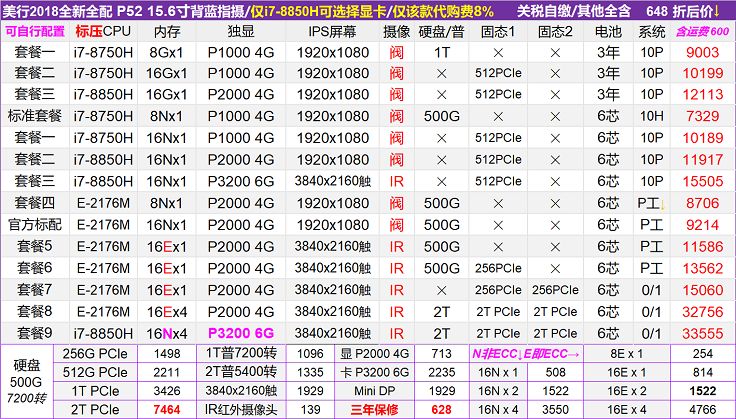This screenshot has height=419, width=736.
Task: Click the '固态2' column header
Action: pyautogui.click(x=555, y=31)
